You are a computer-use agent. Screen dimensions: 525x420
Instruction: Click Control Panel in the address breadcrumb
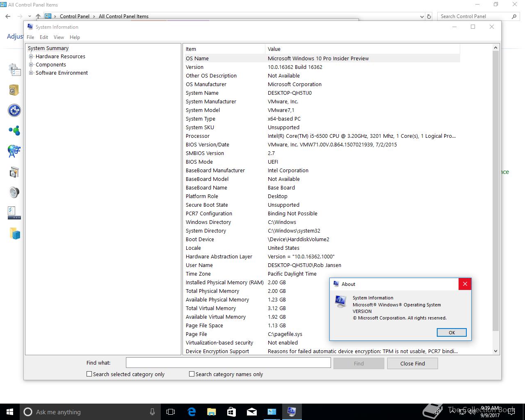tap(75, 16)
